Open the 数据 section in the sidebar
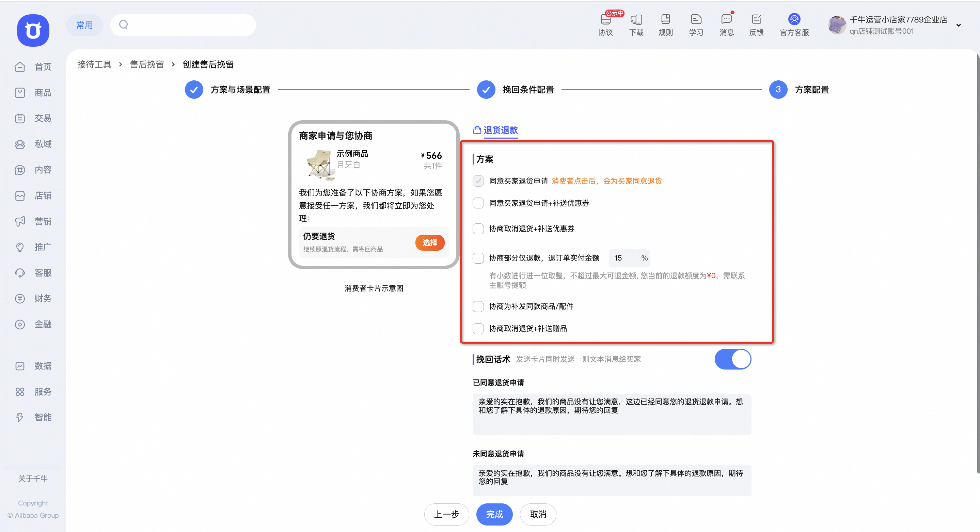 pyautogui.click(x=42, y=366)
